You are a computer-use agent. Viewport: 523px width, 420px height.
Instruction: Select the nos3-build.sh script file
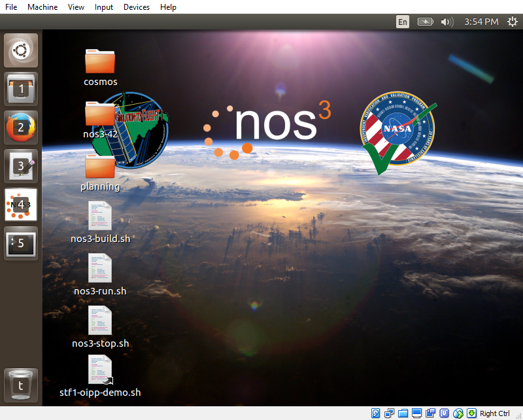click(x=100, y=222)
